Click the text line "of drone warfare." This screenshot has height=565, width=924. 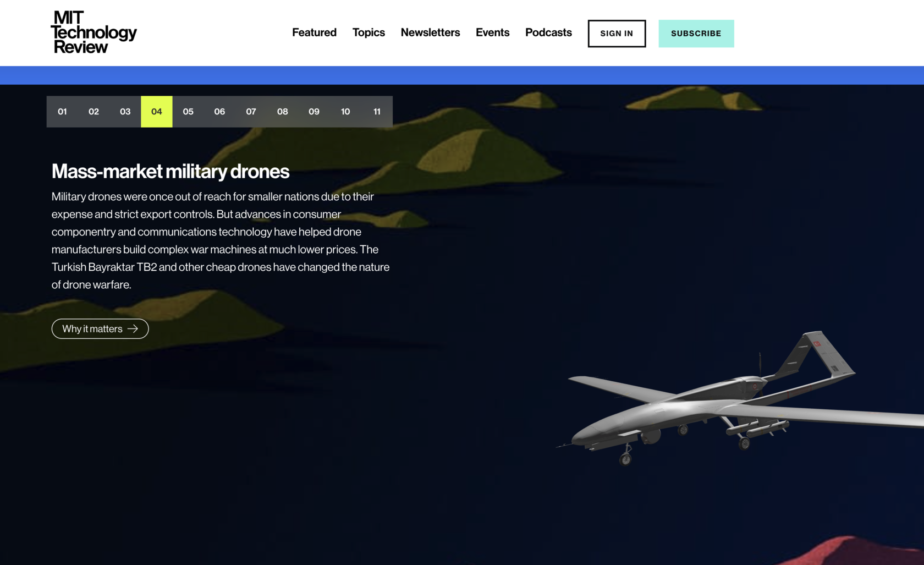(91, 284)
